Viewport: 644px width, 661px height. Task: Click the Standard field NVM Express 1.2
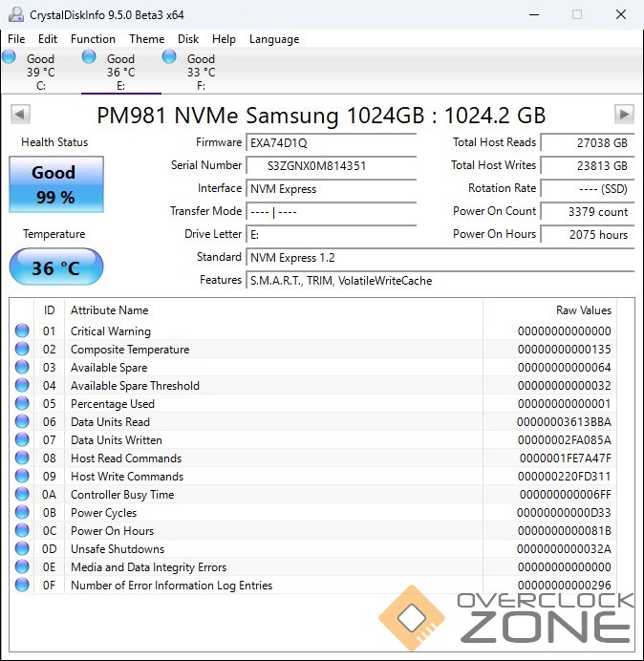click(440, 258)
